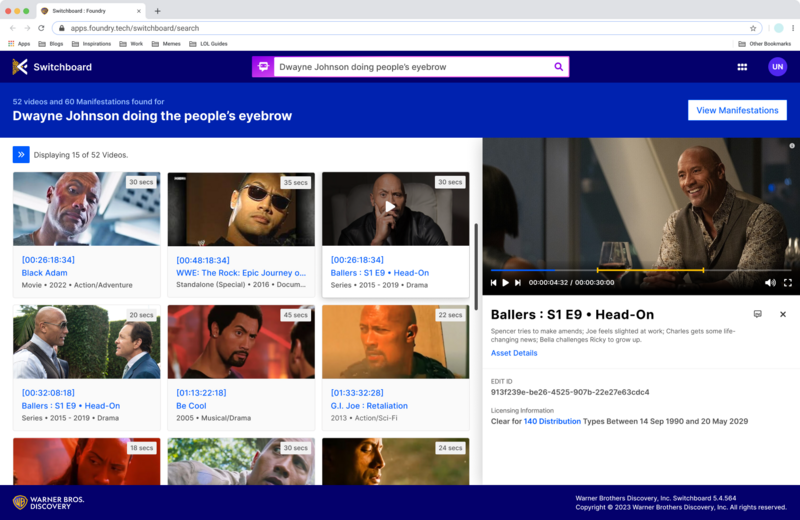Click the View Manifestations button
The width and height of the screenshot is (800, 520).
(737, 110)
